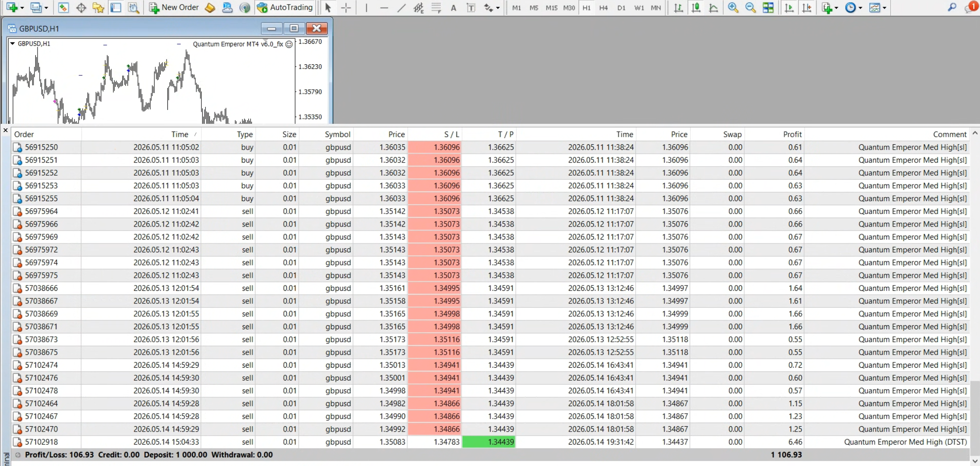Switch chart to bar chart mode
The height and width of the screenshot is (466, 980).
click(679, 8)
